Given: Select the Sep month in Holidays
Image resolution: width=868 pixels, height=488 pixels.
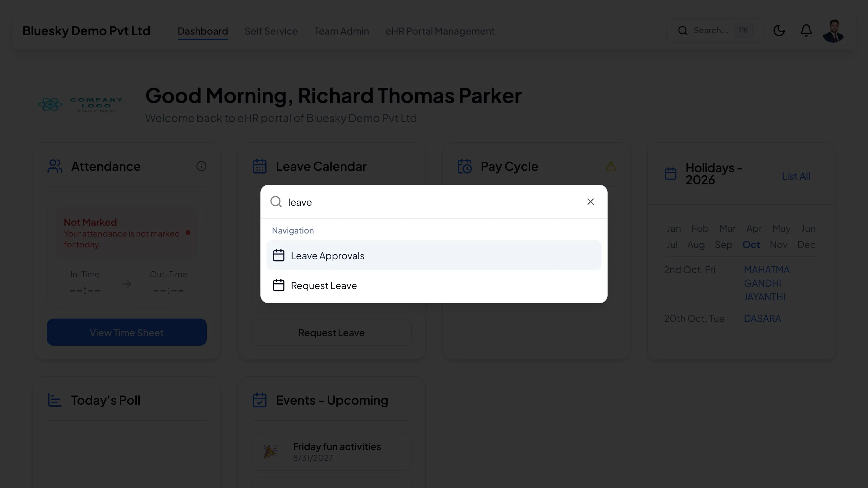Looking at the screenshot, I should tap(724, 245).
